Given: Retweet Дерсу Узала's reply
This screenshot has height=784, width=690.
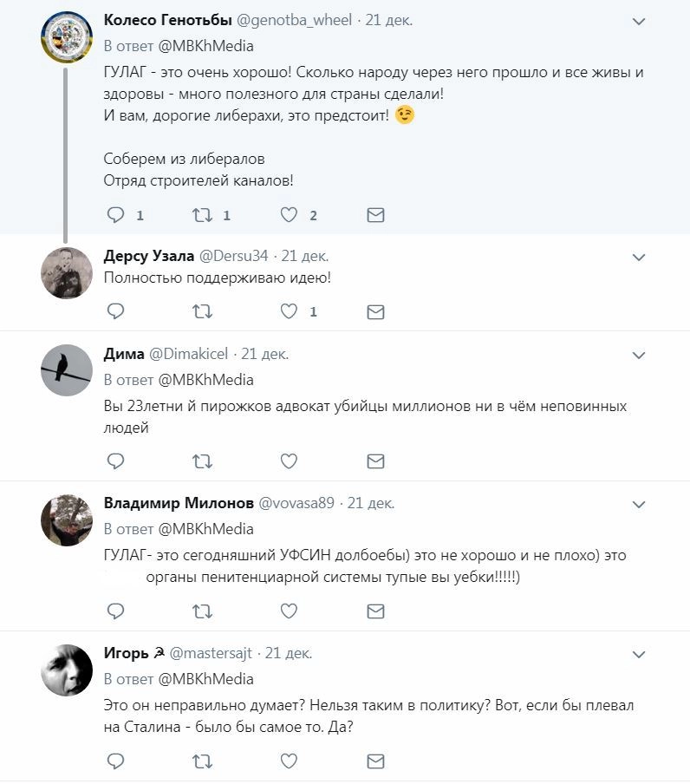Looking at the screenshot, I should click(202, 311).
